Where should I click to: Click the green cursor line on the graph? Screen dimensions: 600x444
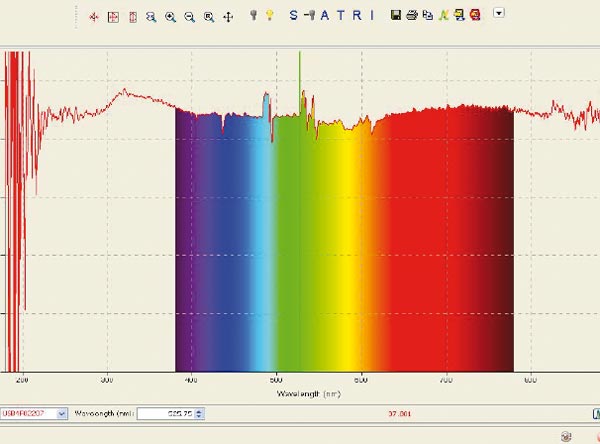[300, 75]
